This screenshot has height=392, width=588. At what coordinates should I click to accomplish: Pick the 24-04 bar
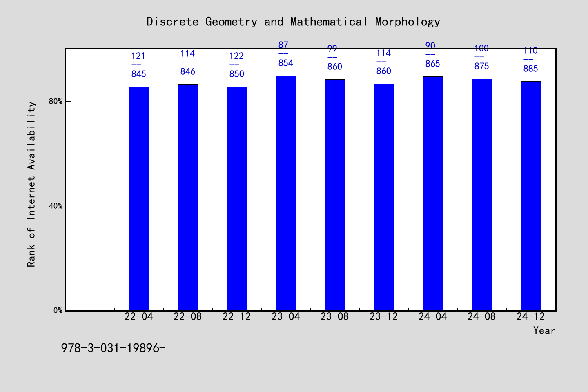click(433, 194)
